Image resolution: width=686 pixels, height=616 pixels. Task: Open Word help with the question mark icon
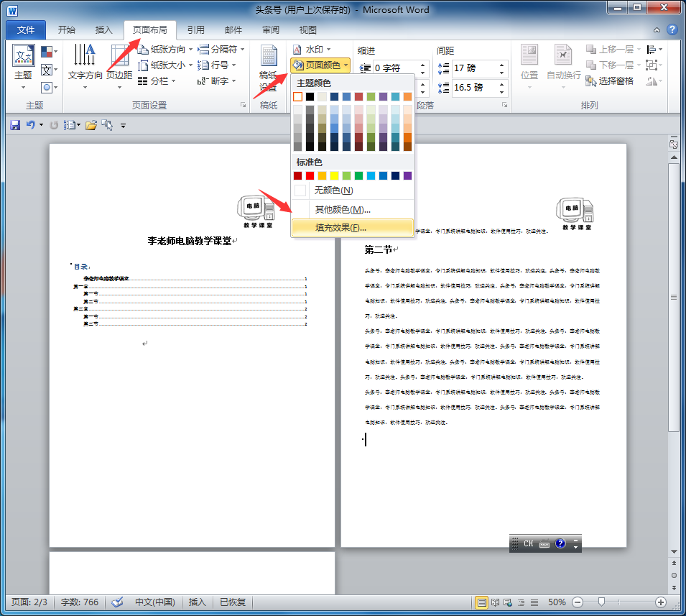tap(672, 29)
